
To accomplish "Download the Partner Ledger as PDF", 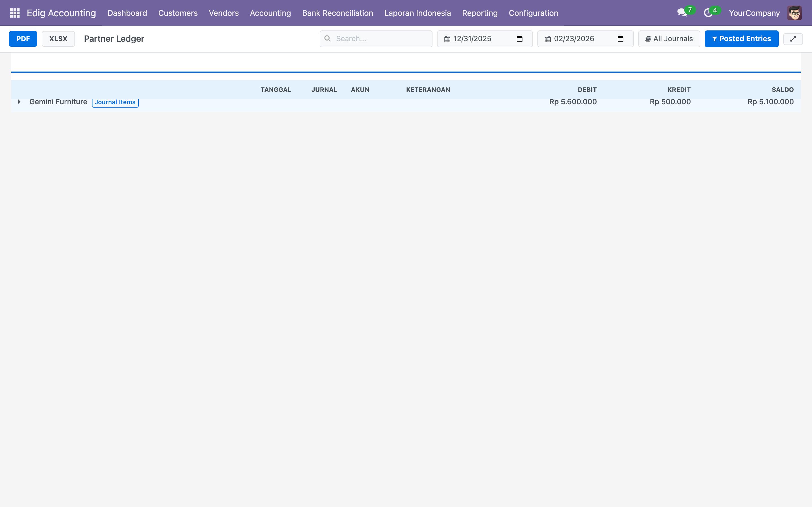I will [x=23, y=39].
